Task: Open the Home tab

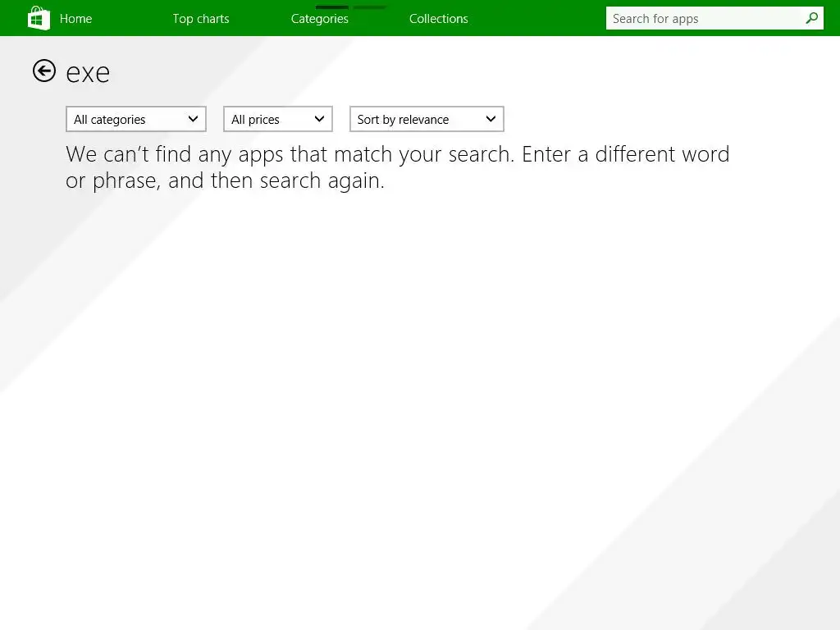Action: (x=75, y=19)
